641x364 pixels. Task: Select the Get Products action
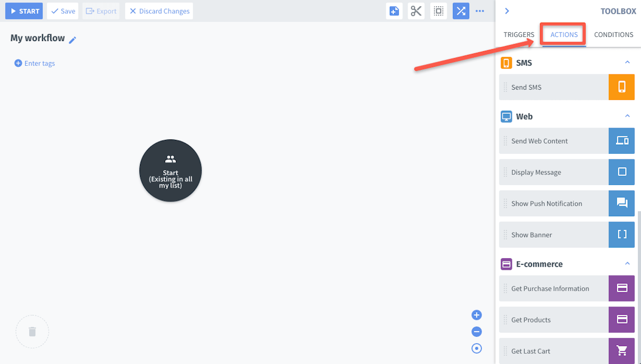click(567, 319)
